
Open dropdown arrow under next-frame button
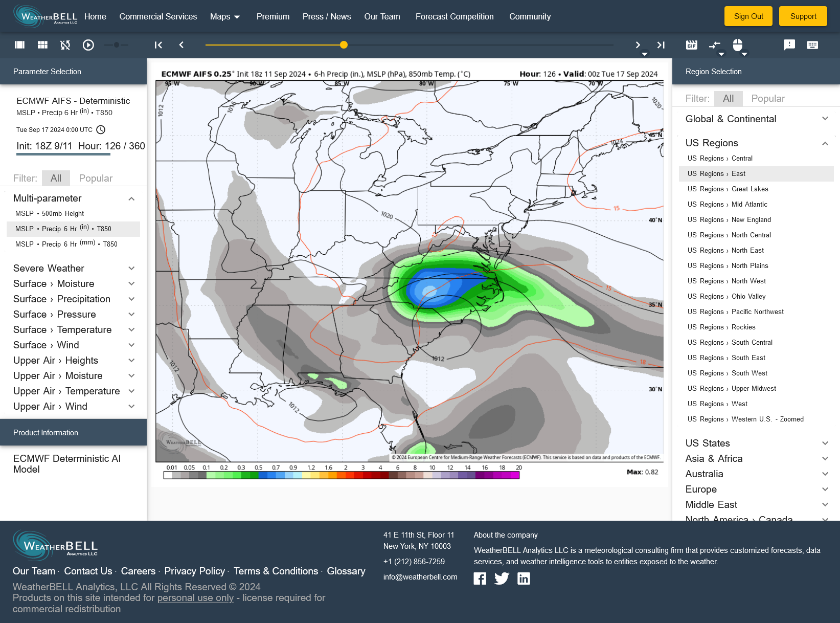coord(645,54)
